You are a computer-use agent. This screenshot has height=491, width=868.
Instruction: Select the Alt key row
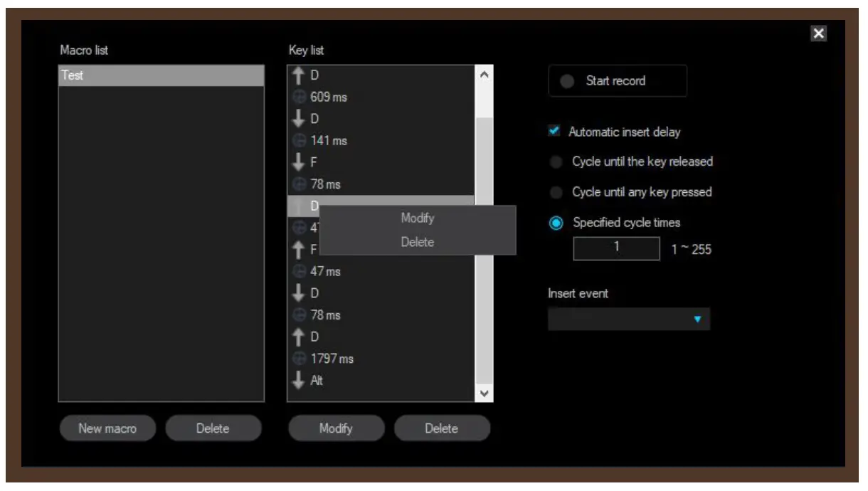[x=381, y=381]
